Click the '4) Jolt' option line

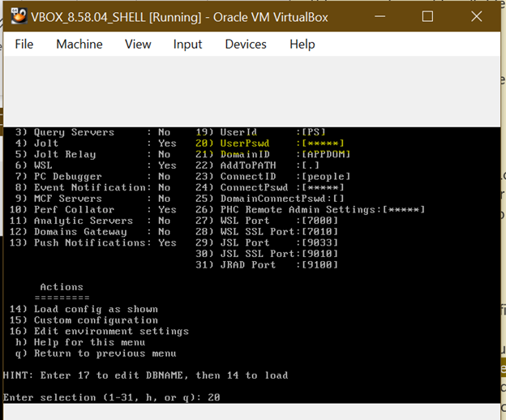[x=96, y=144]
